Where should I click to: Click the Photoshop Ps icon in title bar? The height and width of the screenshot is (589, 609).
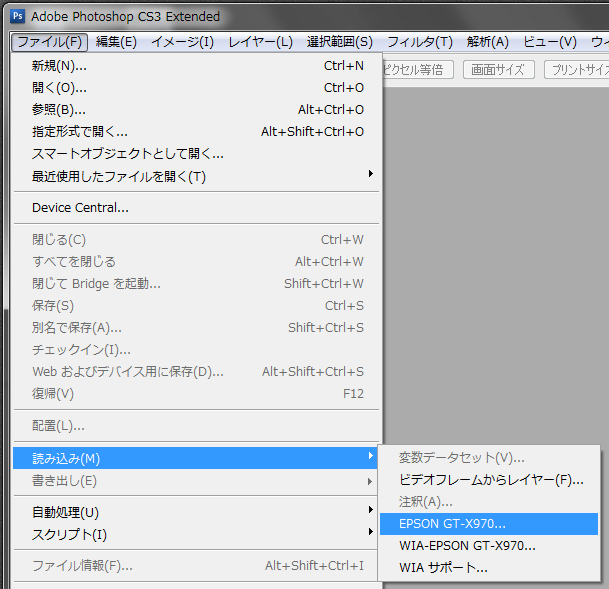pyautogui.click(x=17, y=16)
